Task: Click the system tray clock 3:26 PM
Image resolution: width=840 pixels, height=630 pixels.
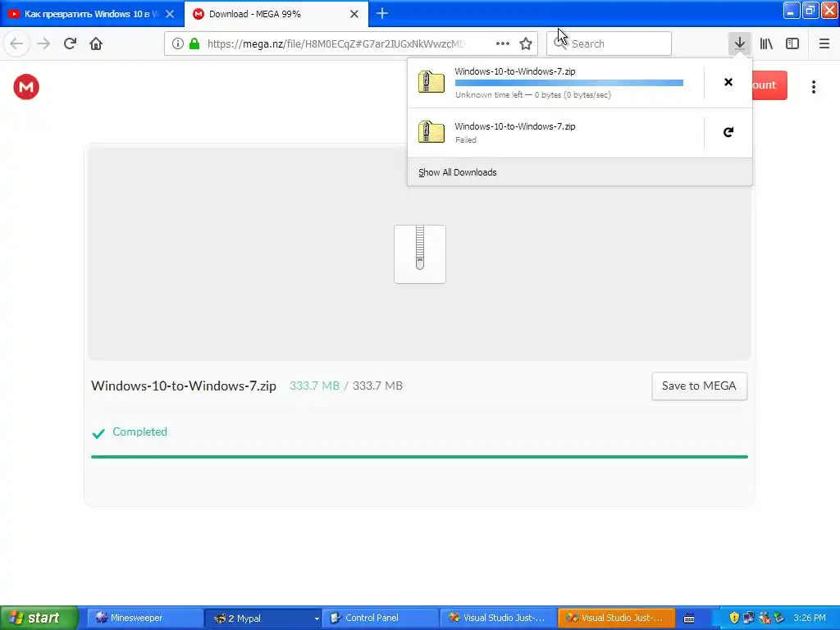Action: point(810,618)
